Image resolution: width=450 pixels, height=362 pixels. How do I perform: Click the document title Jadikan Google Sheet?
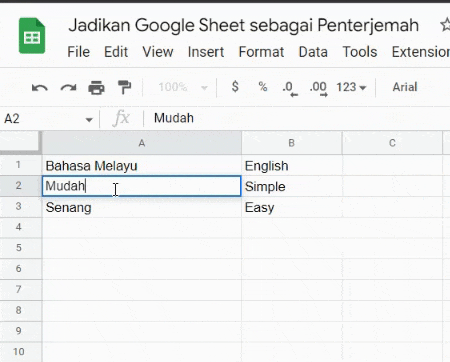click(243, 25)
